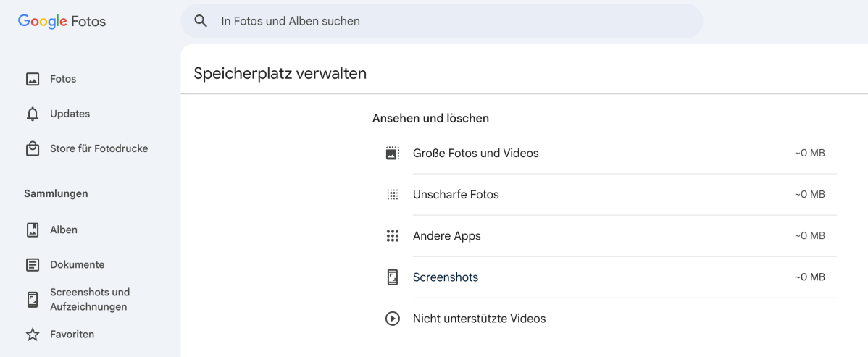868x357 pixels.
Task: Click the Sammlungen heading
Action: pyautogui.click(x=56, y=194)
